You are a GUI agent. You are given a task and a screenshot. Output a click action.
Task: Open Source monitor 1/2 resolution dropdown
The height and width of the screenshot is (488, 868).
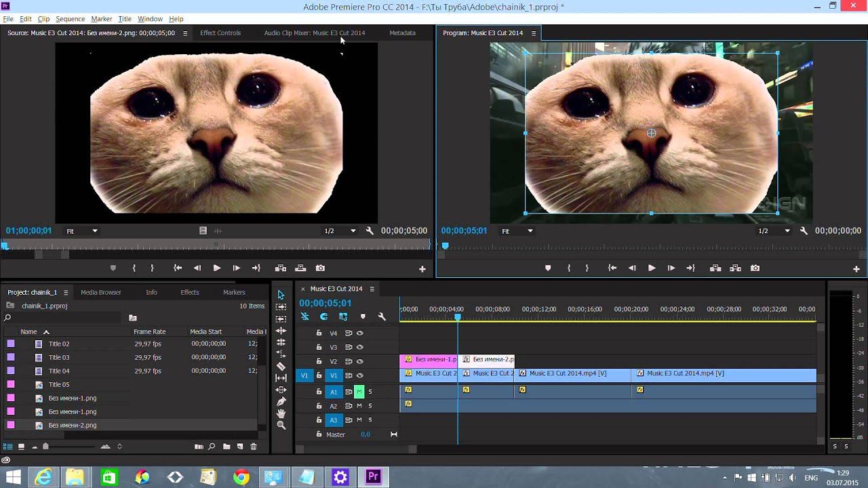(340, 231)
